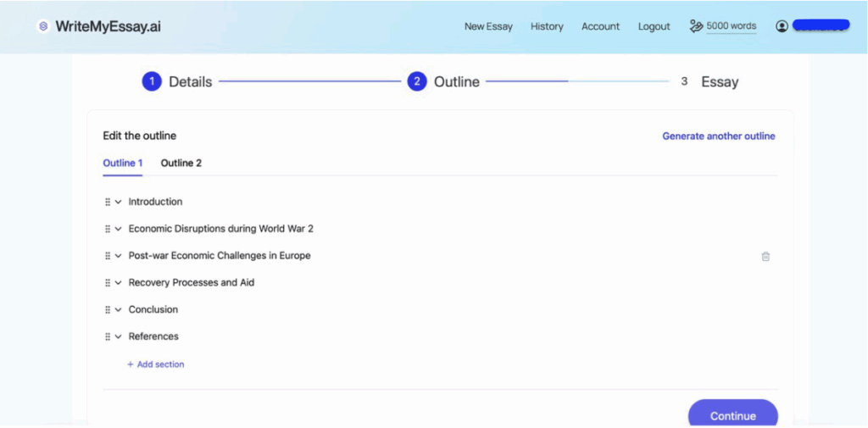Expand the Introduction section chevron
The width and height of the screenshot is (868, 428).
119,202
